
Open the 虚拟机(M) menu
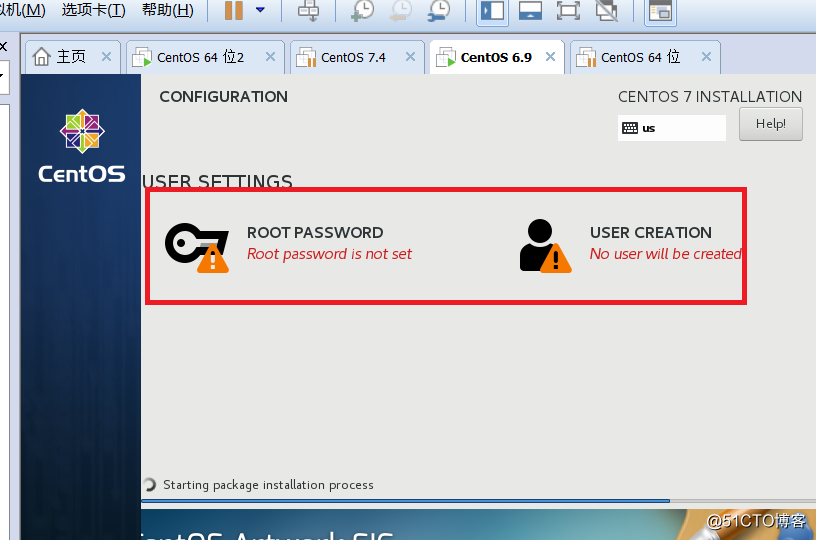point(22,9)
